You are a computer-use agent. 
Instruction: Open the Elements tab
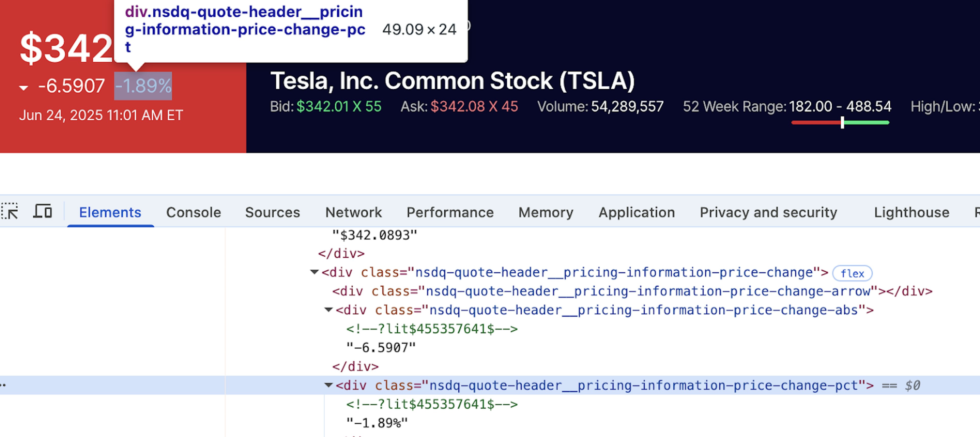pos(110,212)
